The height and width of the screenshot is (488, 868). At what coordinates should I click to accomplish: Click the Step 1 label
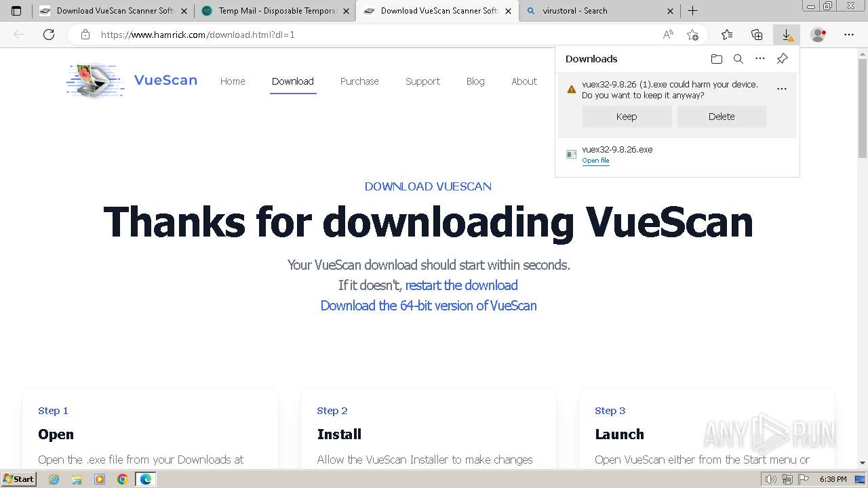point(53,411)
